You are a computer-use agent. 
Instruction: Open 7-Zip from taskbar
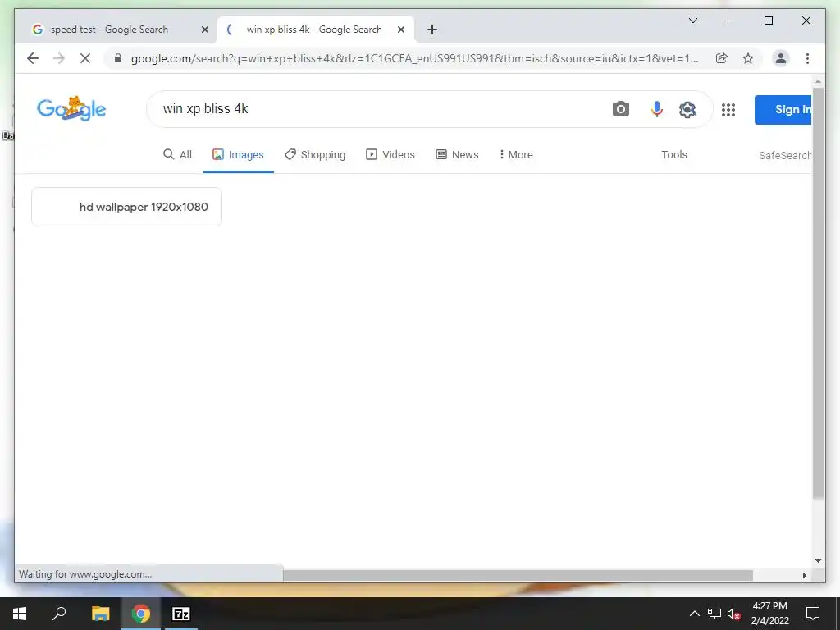click(181, 614)
